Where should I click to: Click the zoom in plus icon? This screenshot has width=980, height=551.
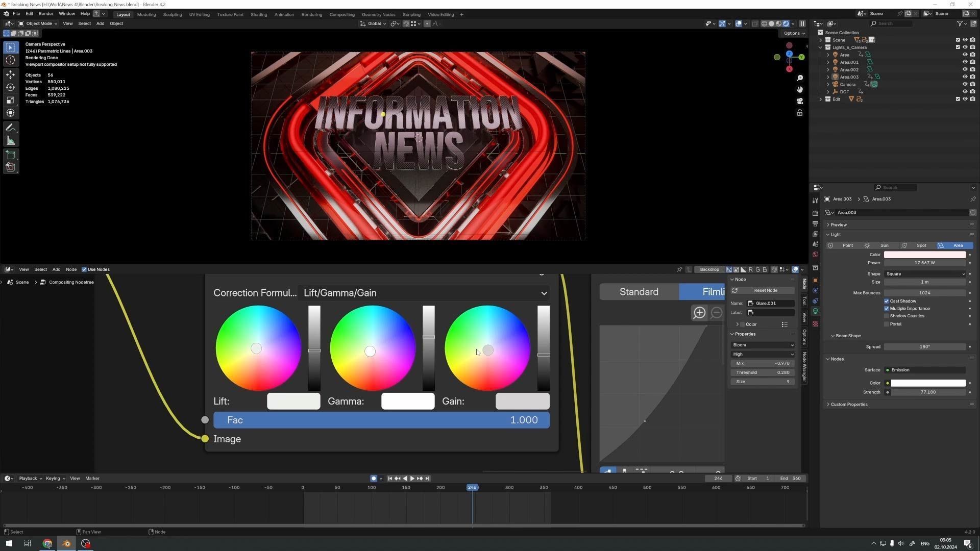[x=699, y=313]
